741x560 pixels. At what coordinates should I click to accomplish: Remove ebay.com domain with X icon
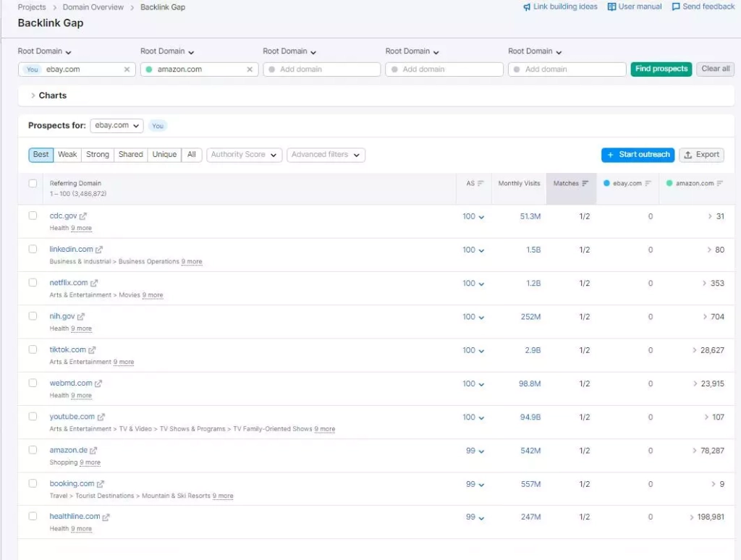pyautogui.click(x=127, y=69)
